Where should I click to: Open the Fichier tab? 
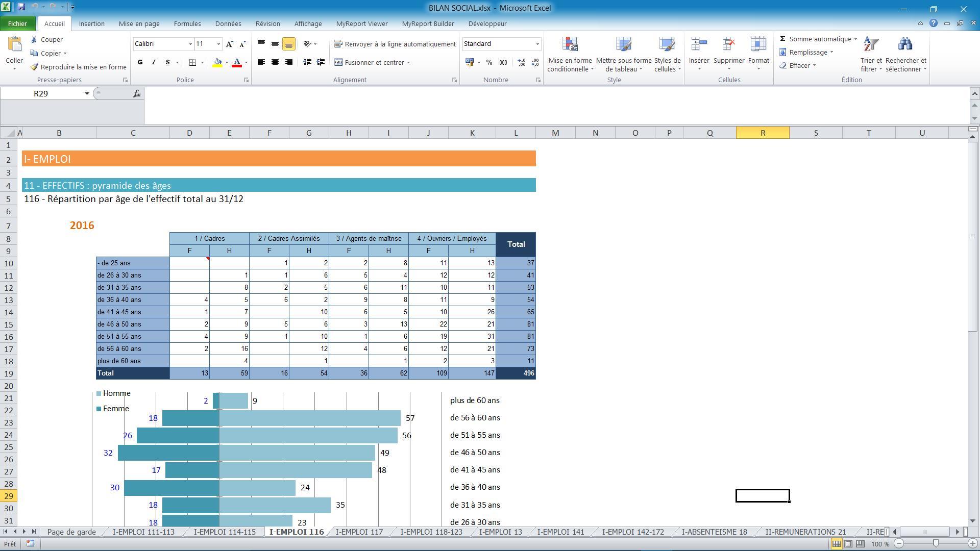coord(17,23)
